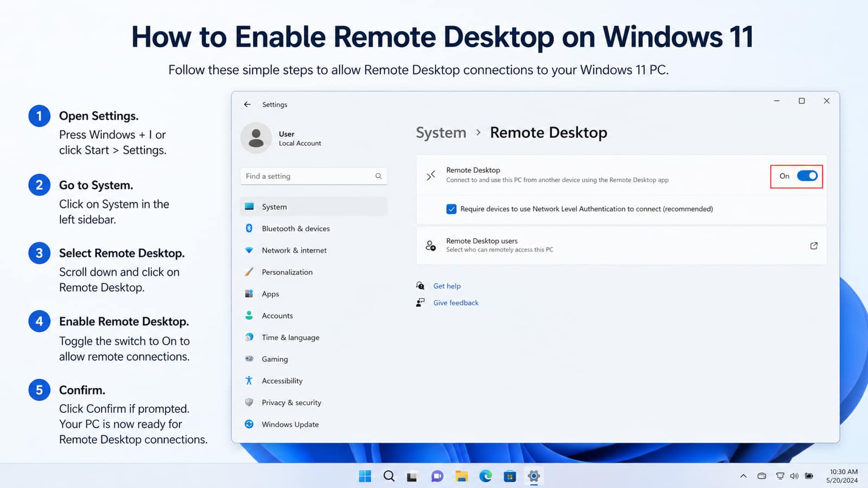Click the Give feedback link
Viewport: 868px width, 488px height.
pos(456,303)
